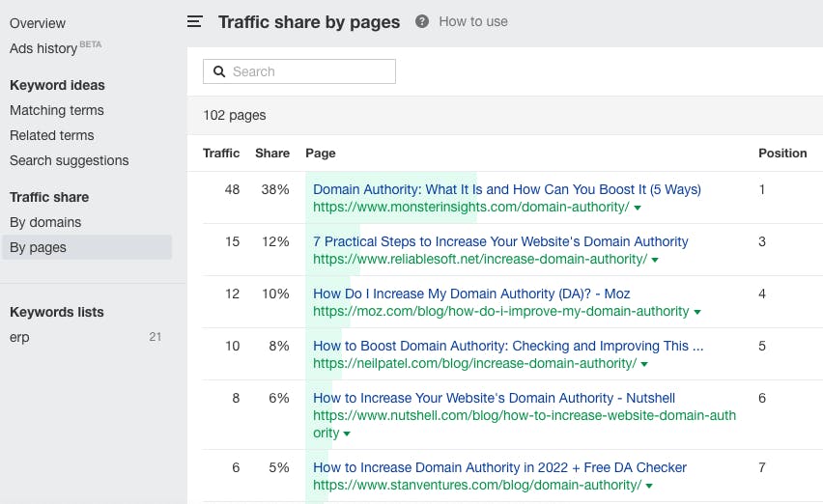This screenshot has height=504, width=823.
Task: Click into the pages Search field
Action: (x=299, y=71)
